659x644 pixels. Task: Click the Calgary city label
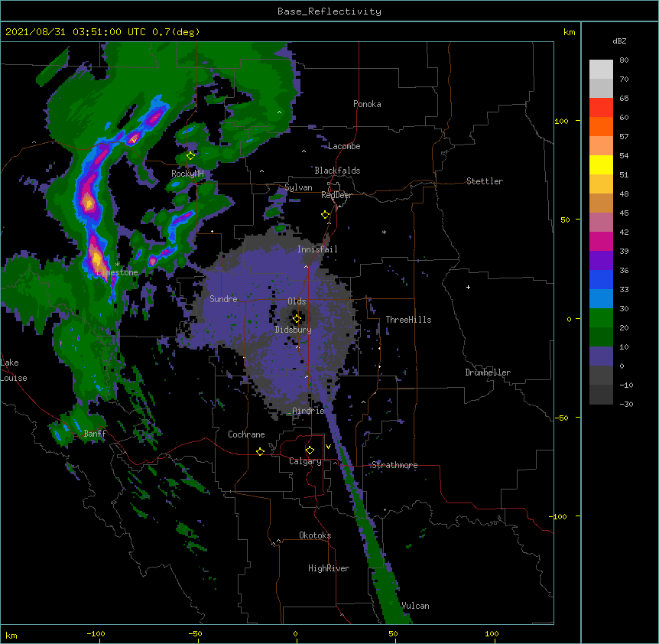[305, 461]
